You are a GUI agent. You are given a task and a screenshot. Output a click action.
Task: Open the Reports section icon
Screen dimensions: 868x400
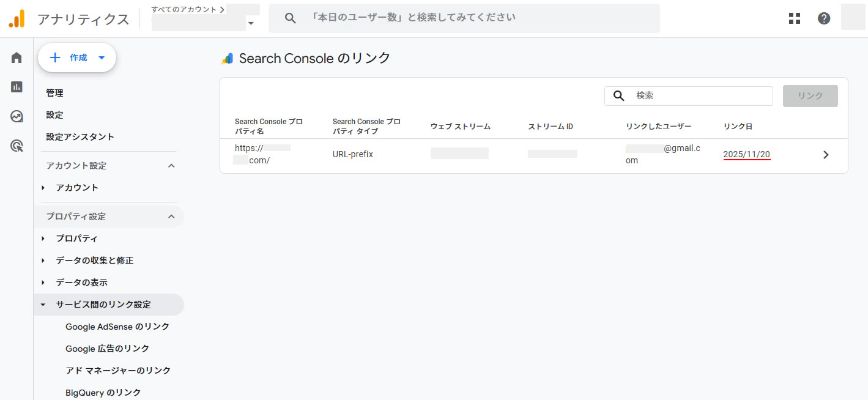(x=16, y=86)
